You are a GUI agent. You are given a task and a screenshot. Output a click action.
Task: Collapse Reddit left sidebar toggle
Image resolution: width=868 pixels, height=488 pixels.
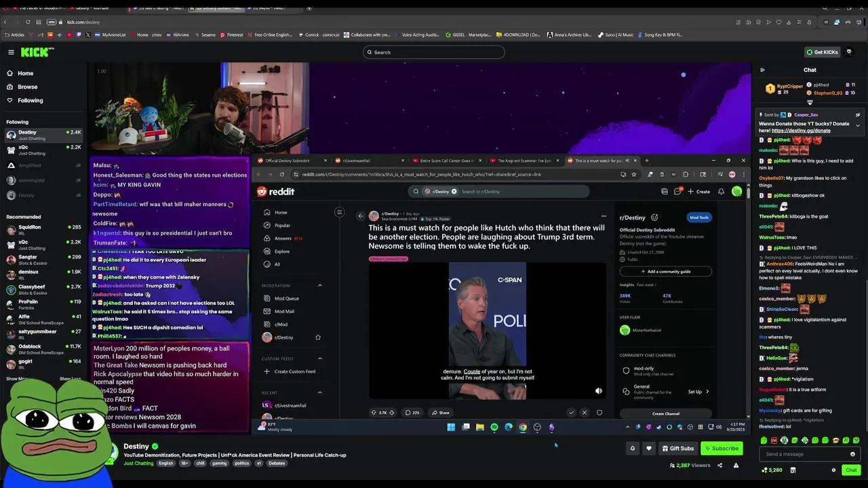tap(339, 212)
